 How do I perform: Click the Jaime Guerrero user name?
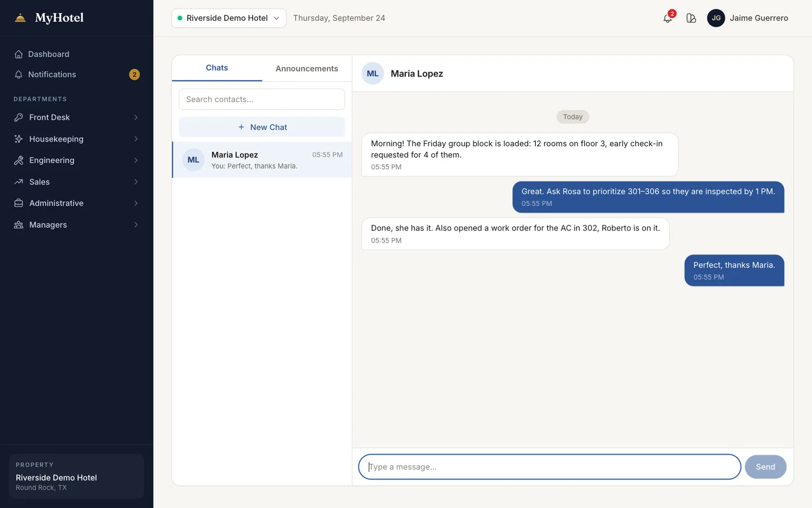[x=759, y=18]
